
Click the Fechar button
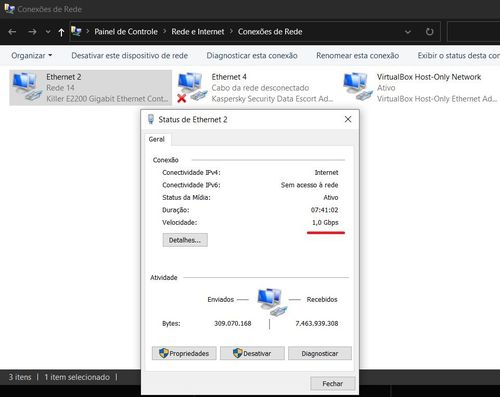coord(333,384)
